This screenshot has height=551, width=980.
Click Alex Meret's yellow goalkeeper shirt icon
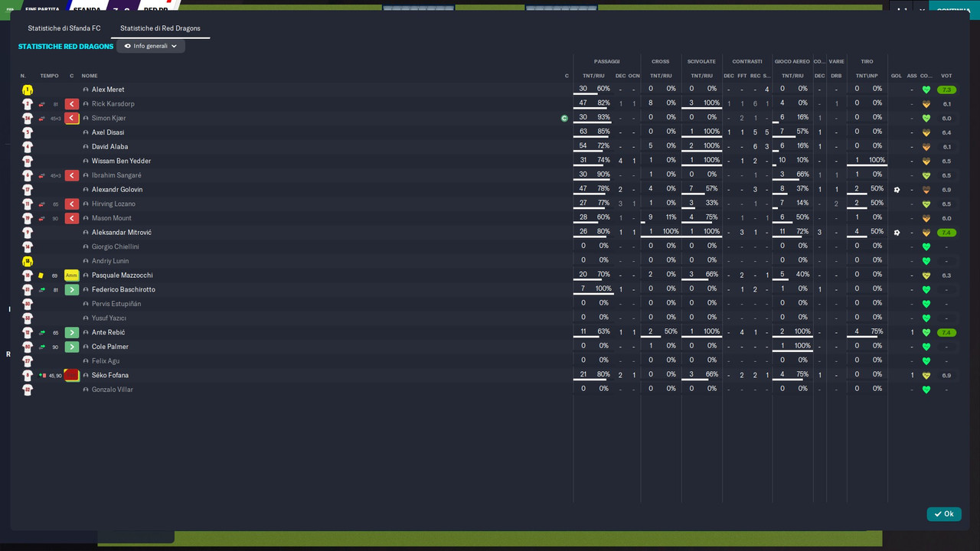28,90
